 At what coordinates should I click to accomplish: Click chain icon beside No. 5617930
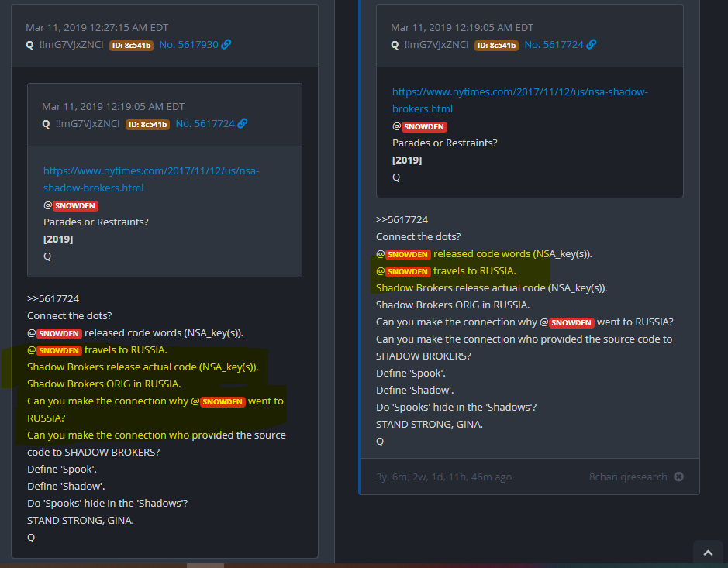tap(226, 44)
